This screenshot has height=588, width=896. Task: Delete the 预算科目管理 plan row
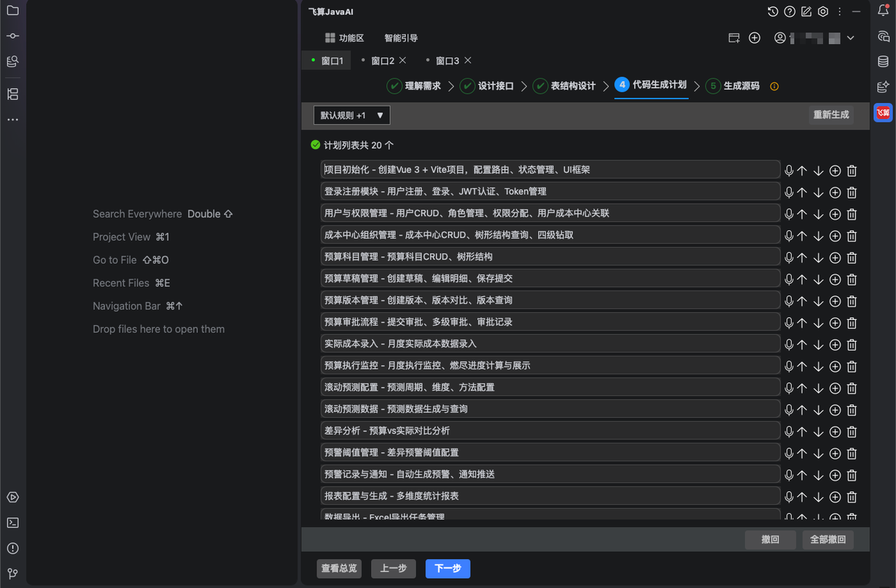pyautogui.click(x=852, y=257)
